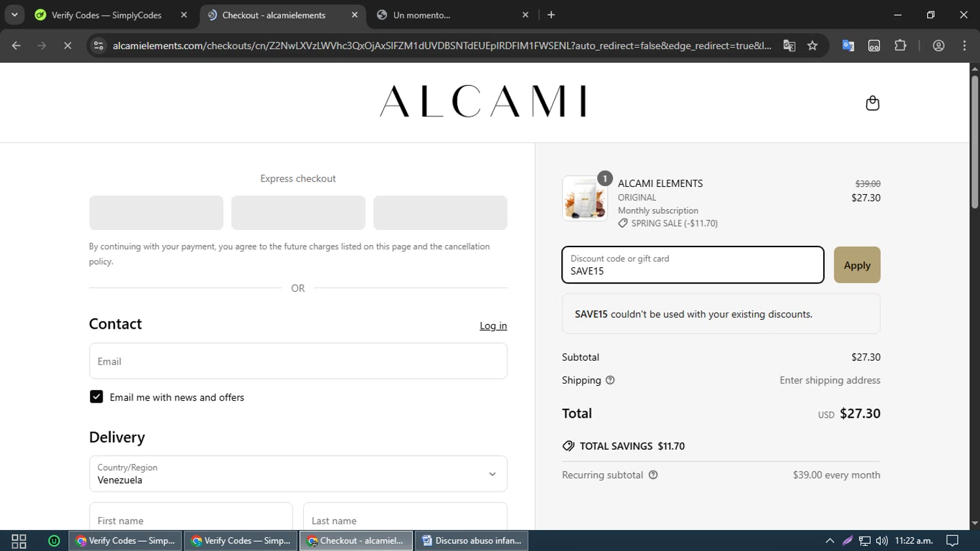
Task: Click the SPRING SALE discount tag text
Action: click(674, 223)
